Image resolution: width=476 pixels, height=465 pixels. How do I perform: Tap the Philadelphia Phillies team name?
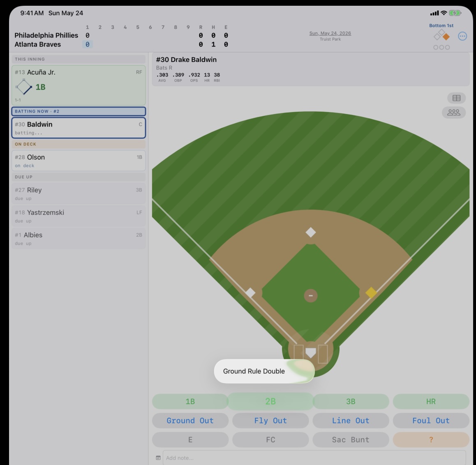46,35
